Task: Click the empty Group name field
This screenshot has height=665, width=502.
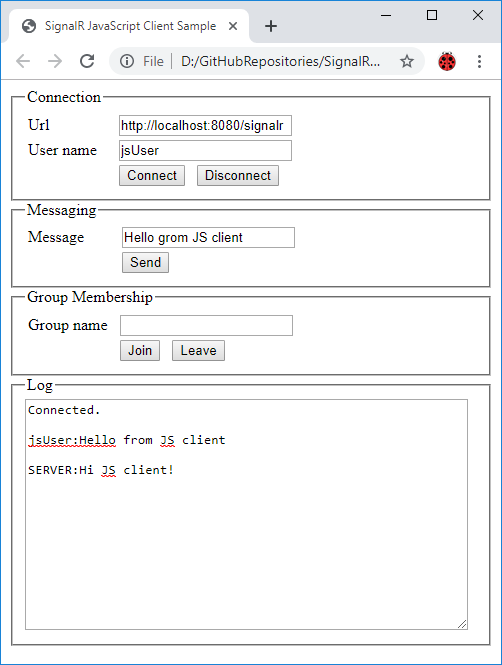Action: pyautogui.click(x=206, y=325)
